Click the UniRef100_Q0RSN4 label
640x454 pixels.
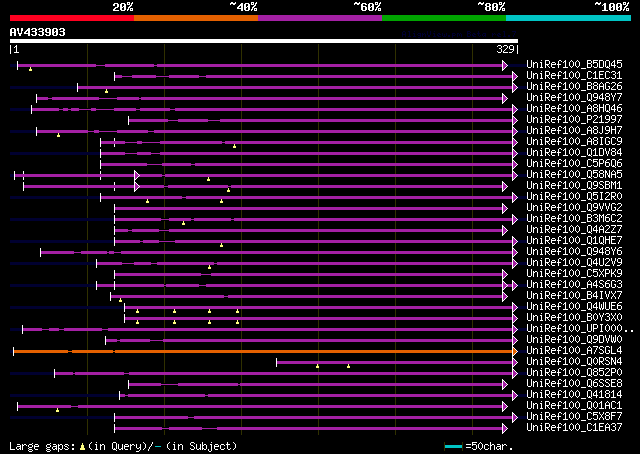pyautogui.click(x=574, y=362)
